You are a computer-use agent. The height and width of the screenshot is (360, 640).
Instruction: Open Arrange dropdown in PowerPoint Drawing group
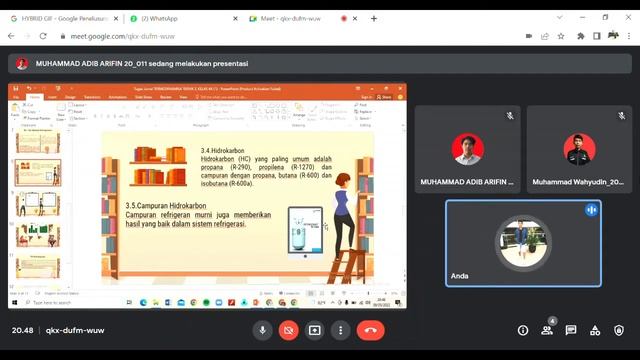point(299,111)
